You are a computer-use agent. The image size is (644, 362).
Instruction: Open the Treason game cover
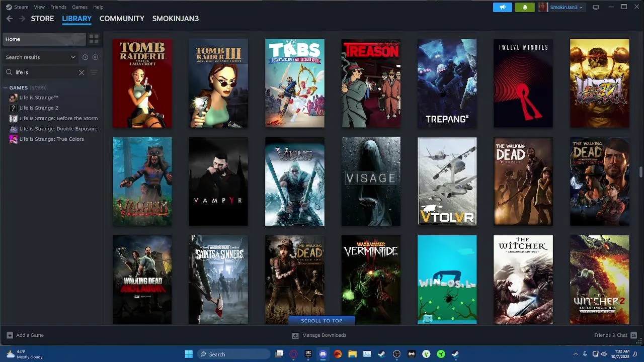coord(371,83)
